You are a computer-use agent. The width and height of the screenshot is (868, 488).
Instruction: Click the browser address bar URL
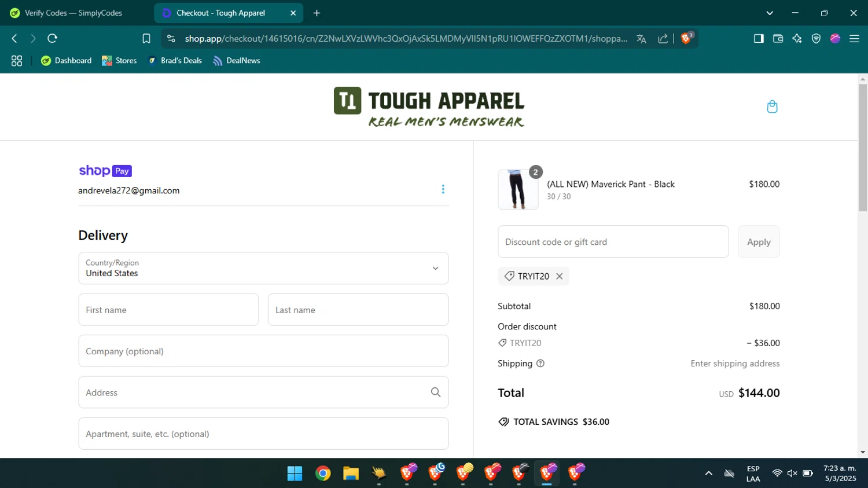[x=406, y=38]
